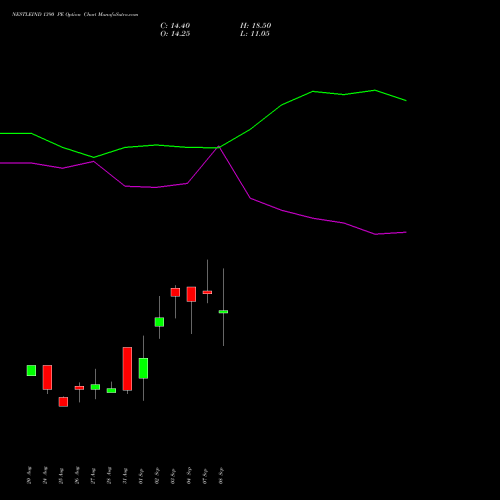Click the 08 Sep date label
This screenshot has height=500, width=500.
point(221,476)
